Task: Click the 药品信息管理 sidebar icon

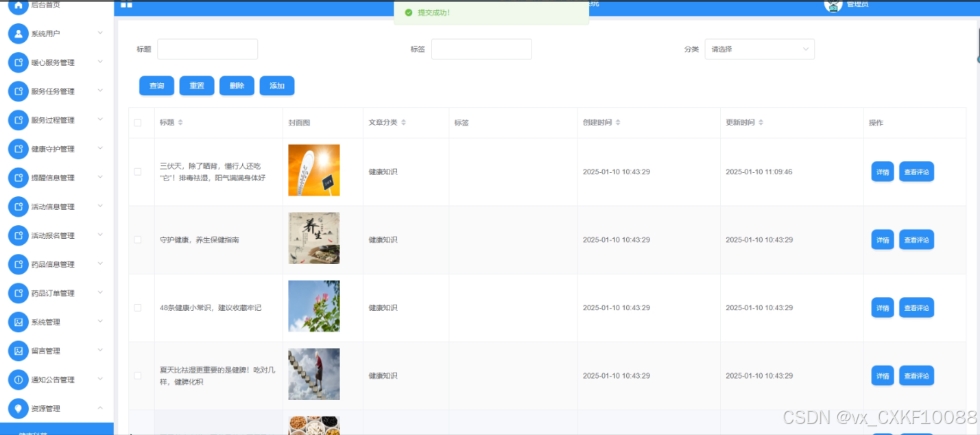Action: [18, 264]
